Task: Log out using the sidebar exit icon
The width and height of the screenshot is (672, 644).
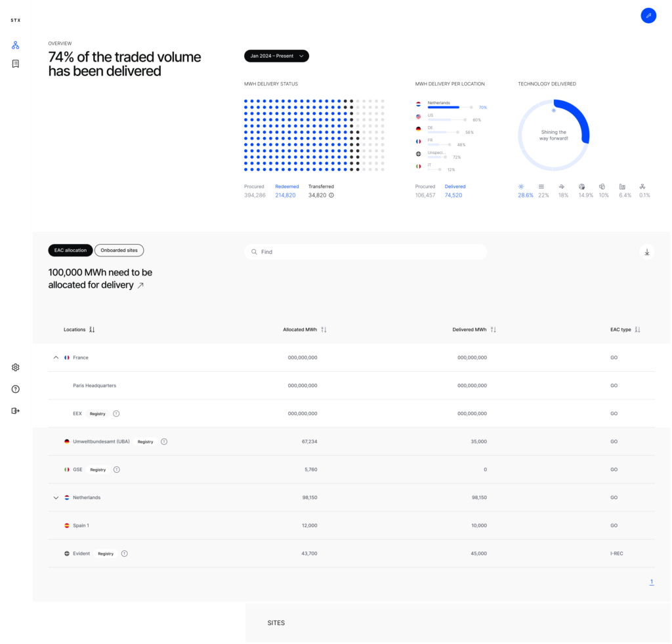Action: tap(16, 411)
